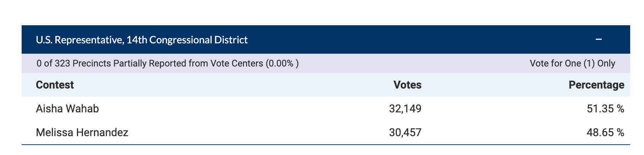Select the Percentage column header
The height and width of the screenshot is (155, 644).
[596, 85]
